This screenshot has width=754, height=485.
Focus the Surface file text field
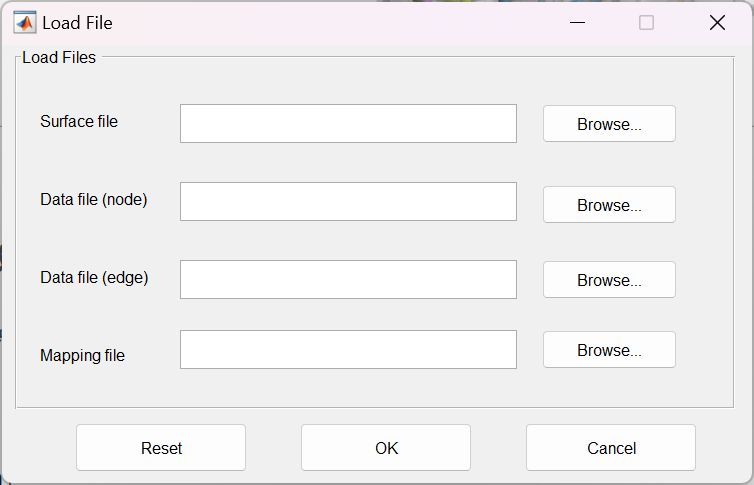point(348,123)
